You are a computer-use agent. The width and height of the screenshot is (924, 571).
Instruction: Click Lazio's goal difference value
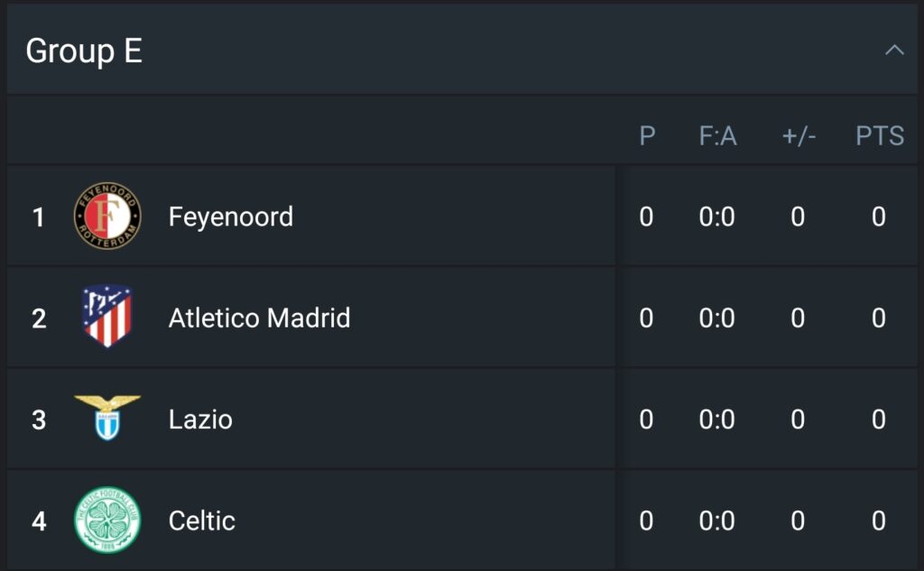point(798,419)
